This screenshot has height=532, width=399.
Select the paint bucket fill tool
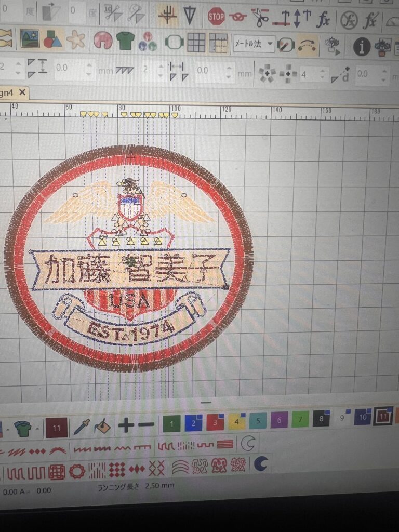click(x=102, y=427)
